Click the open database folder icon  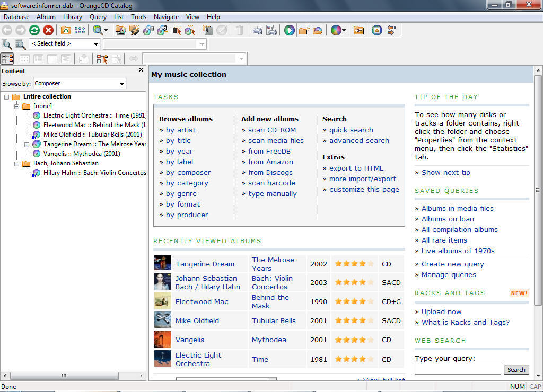tap(318, 30)
